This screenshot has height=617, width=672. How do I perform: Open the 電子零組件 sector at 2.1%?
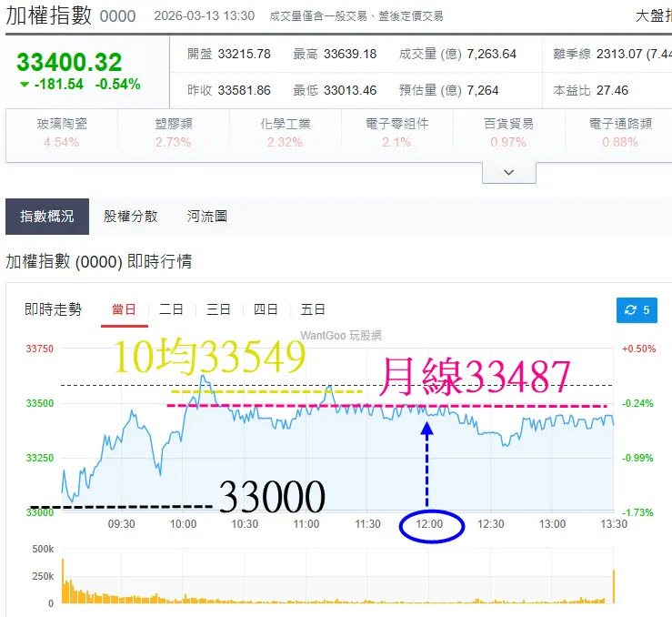397,133
